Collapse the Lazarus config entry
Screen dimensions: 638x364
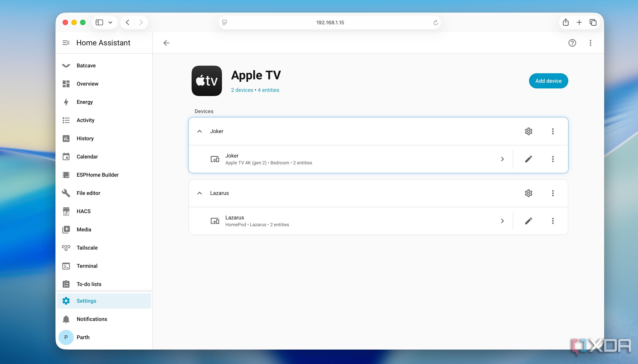coord(199,193)
